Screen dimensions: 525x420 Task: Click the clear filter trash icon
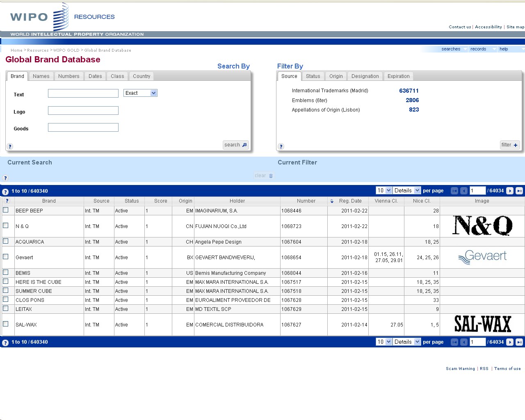pyautogui.click(x=270, y=176)
